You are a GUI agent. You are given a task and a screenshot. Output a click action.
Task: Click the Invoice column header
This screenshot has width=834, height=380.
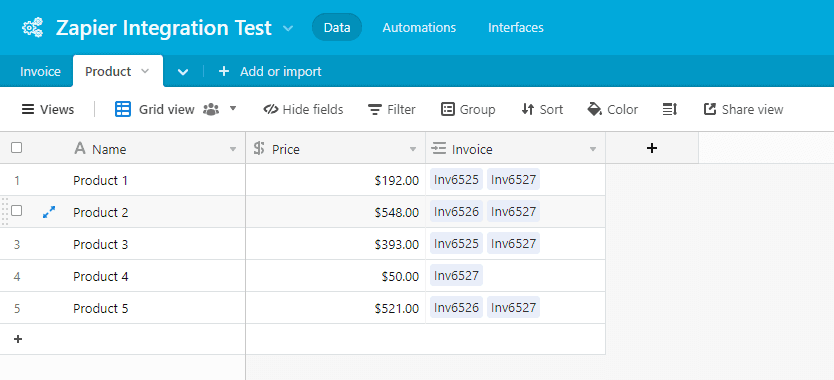(x=515, y=148)
